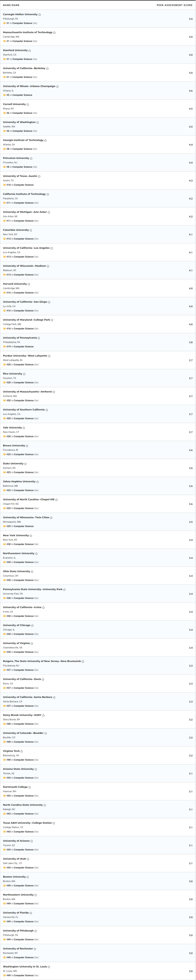Image resolution: width=196 pixels, height=980 pixels.
Task: Click the Name/Rank column header
Action: click(11, 5)
